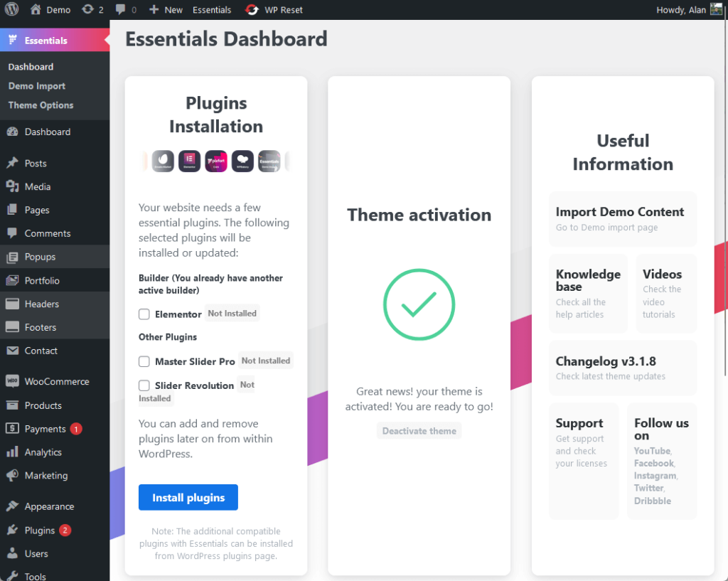Click Alan's user avatar thumbnail
The image size is (728, 581).
coord(717,9)
